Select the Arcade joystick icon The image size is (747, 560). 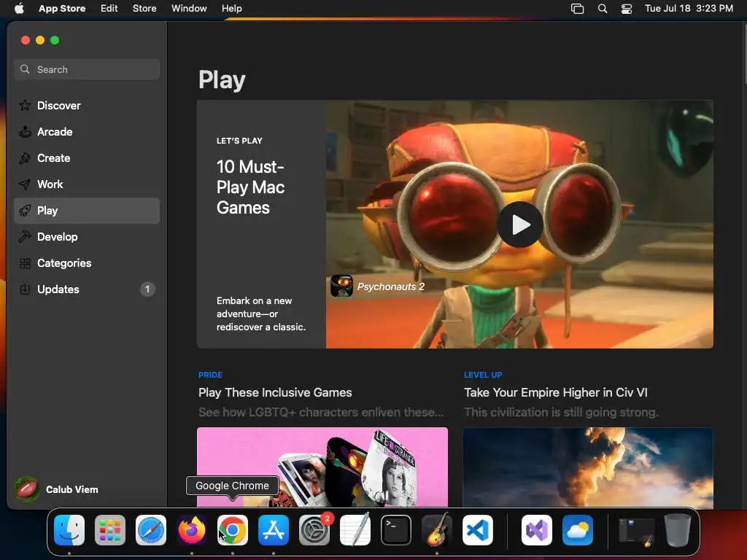pyautogui.click(x=25, y=131)
